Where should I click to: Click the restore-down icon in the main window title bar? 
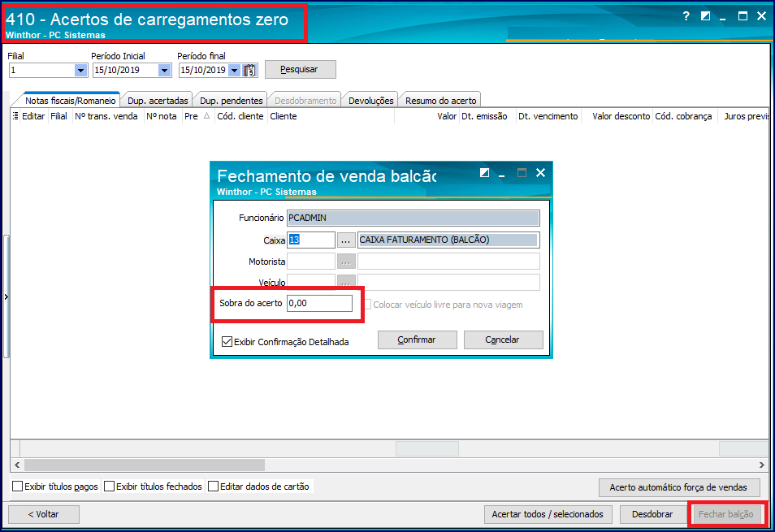pos(705,16)
